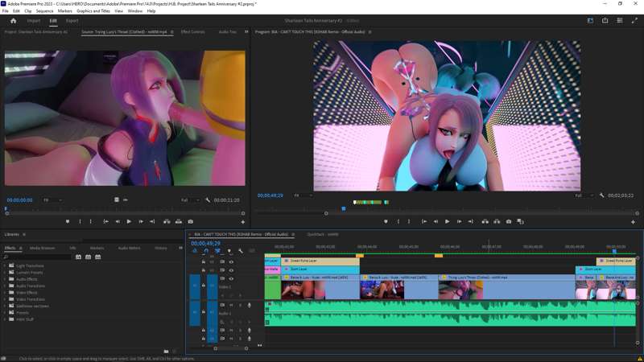Screen dimensions: 644x362
Task: Switch to Effect Controls tab
Action: pyautogui.click(x=192, y=31)
